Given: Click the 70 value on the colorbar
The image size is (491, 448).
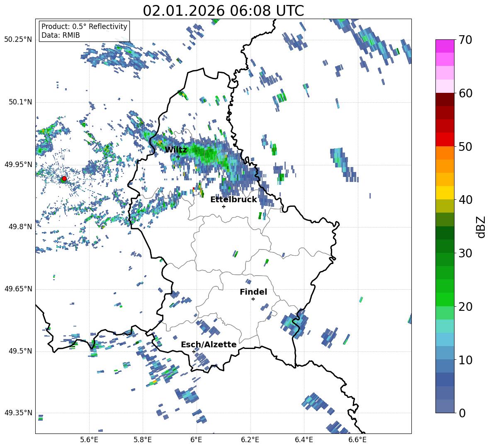Looking at the screenshot, I should point(465,40).
